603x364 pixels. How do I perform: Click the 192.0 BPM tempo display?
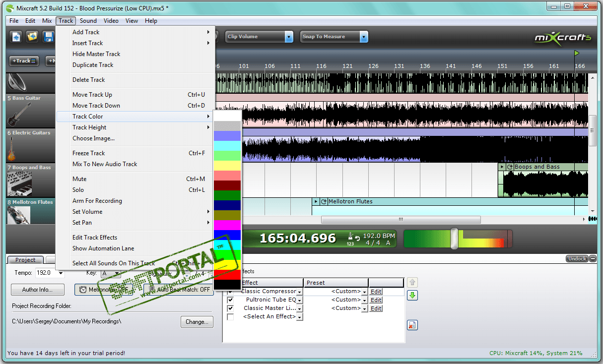[x=379, y=236]
